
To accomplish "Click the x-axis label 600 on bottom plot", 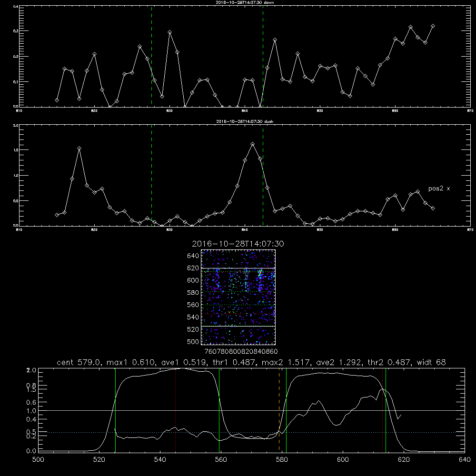I will tap(343, 460).
